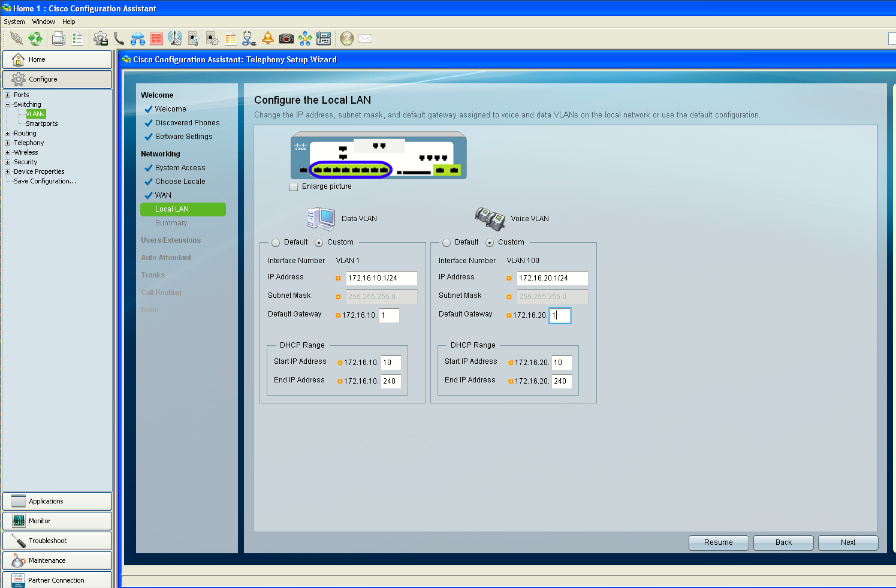Click the red brick firewall icon
The image size is (896, 588).
[156, 39]
